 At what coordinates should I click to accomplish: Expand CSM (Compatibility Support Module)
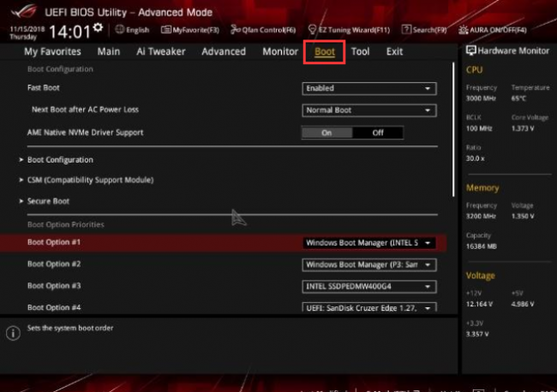90,180
